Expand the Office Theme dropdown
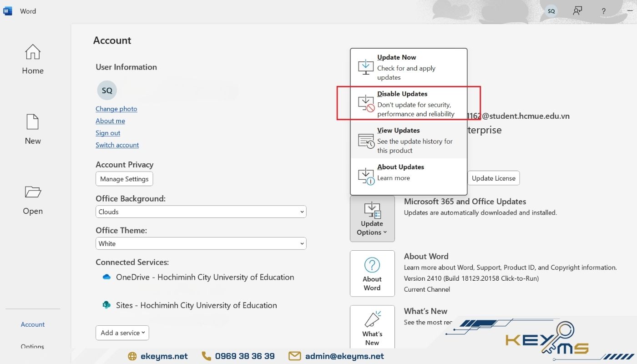637x364 pixels. (201, 243)
